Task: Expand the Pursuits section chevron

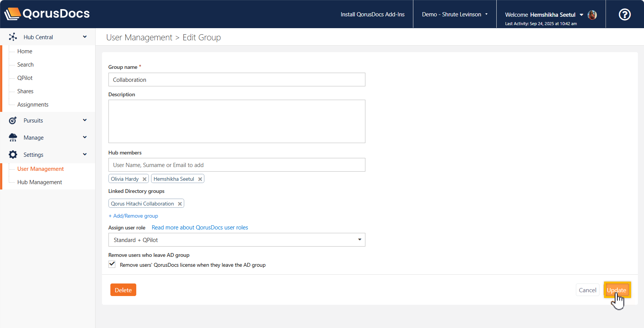Action: point(85,120)
